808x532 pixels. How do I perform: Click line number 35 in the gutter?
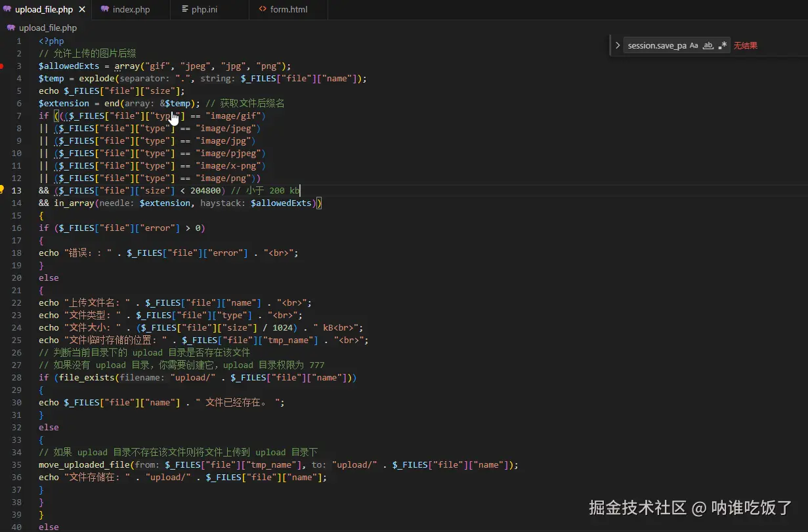click(x=17, y=464)
